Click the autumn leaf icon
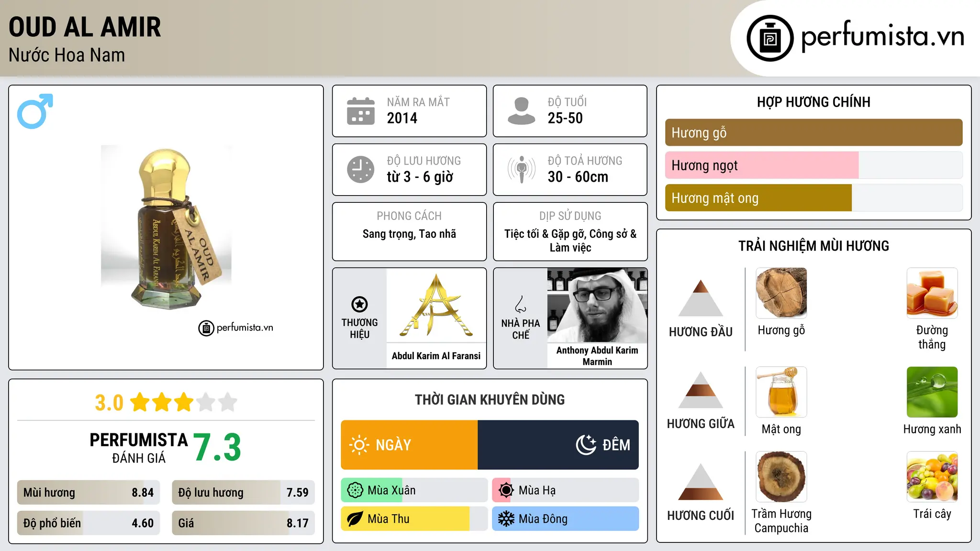This screenshot has width=980, height=551. click(355, 519)
